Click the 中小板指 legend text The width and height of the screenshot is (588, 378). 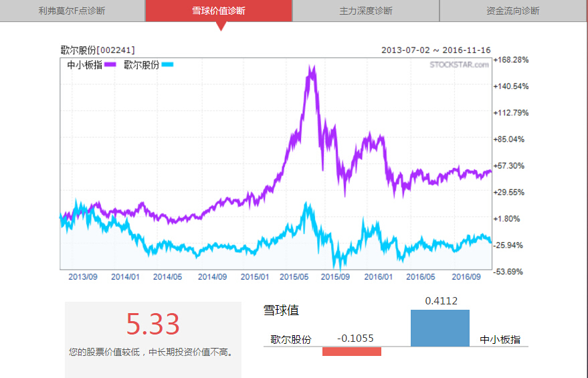[x=84, y=65]
